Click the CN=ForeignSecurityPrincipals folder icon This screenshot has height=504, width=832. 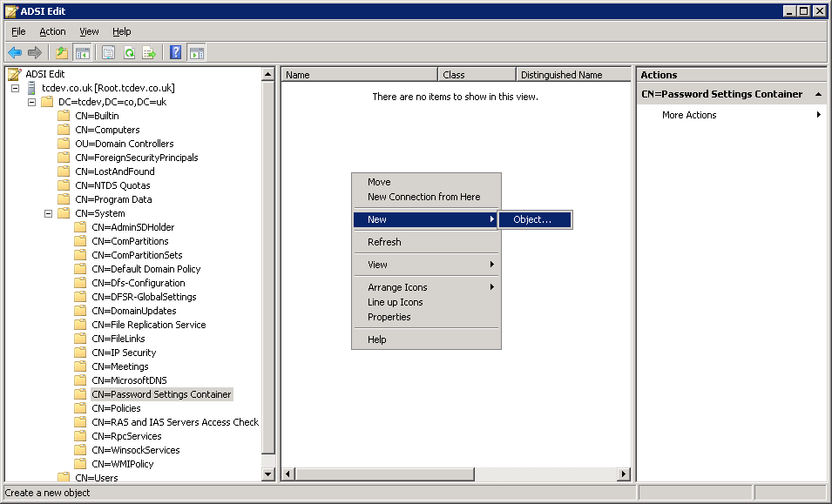(x=64, y=158)
